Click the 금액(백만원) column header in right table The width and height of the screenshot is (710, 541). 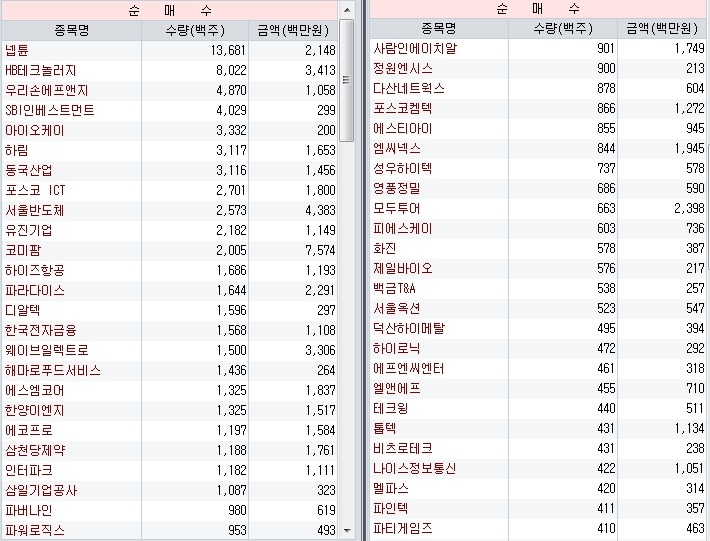point(662,29)
